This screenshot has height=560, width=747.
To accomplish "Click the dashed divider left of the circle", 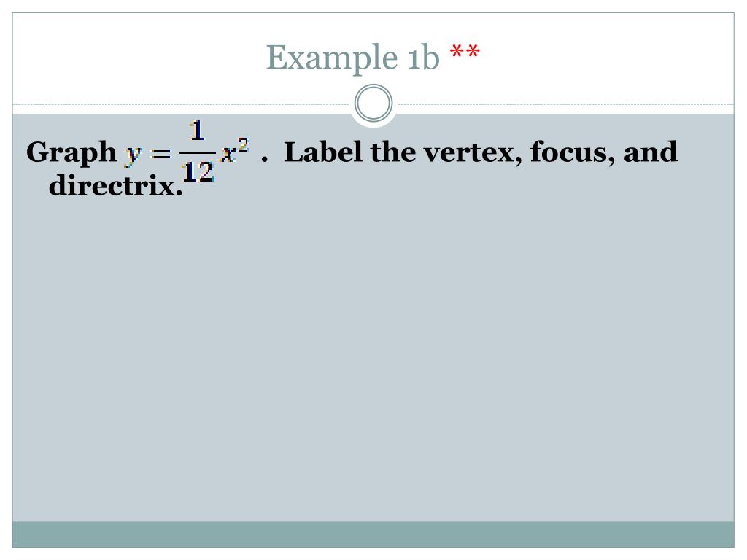I will click(181, 104).
